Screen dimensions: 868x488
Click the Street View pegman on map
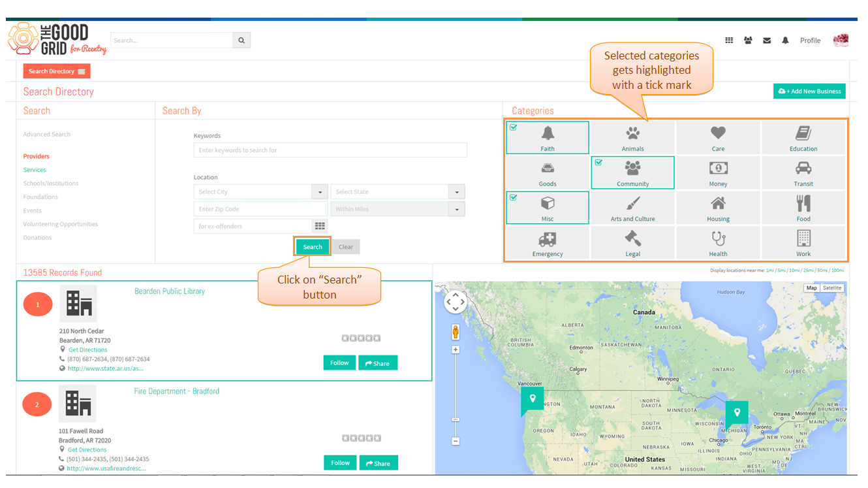tap(456, 332)
